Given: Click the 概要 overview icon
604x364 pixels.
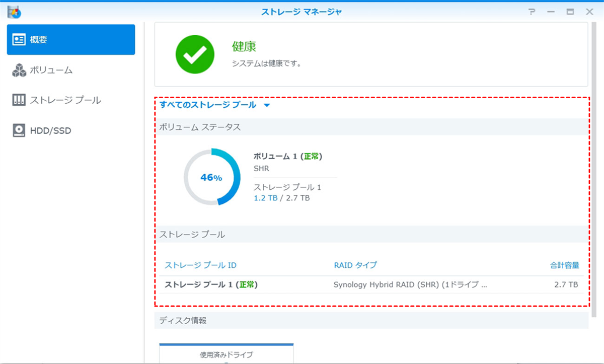Looking at the screenshot, I should [19, 40].
